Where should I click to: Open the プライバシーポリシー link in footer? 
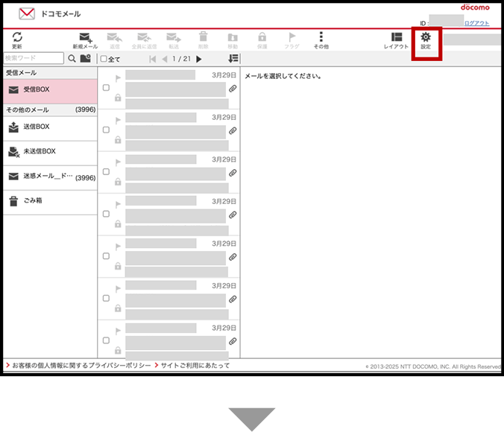81,366
